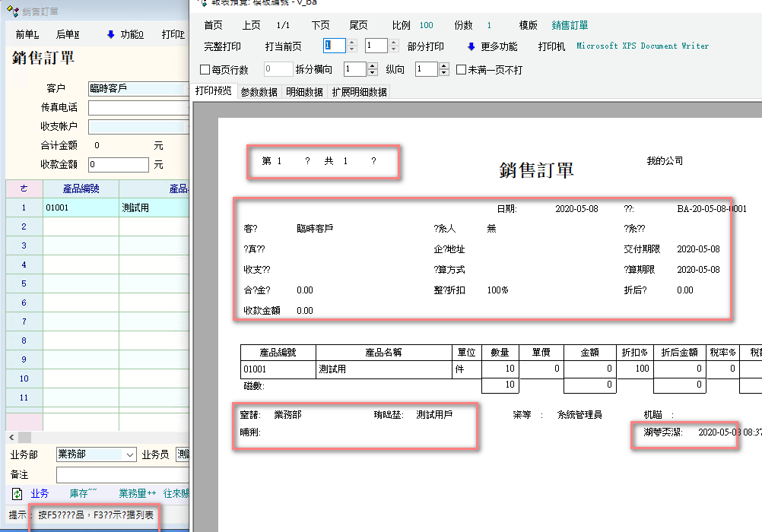Click the blue arrow next to 更多功能
762x532 pixels.
(x=471, y=46)
